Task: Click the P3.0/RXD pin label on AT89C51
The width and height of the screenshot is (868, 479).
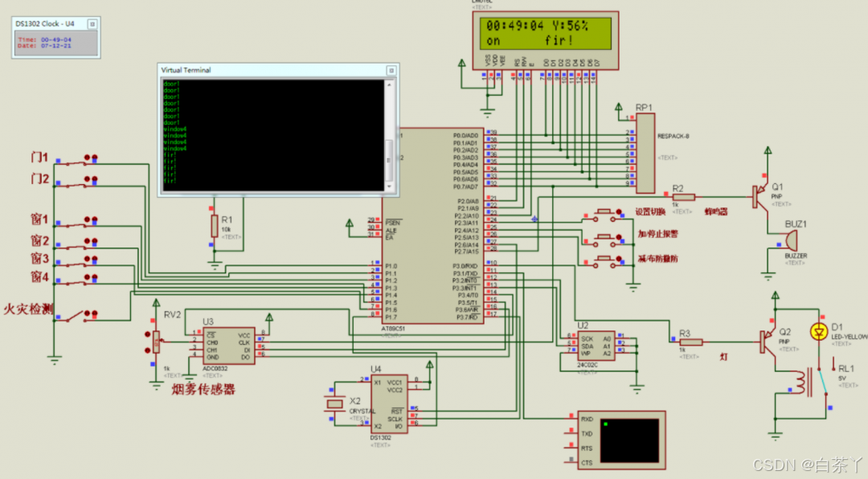Action: coord(465,266)
